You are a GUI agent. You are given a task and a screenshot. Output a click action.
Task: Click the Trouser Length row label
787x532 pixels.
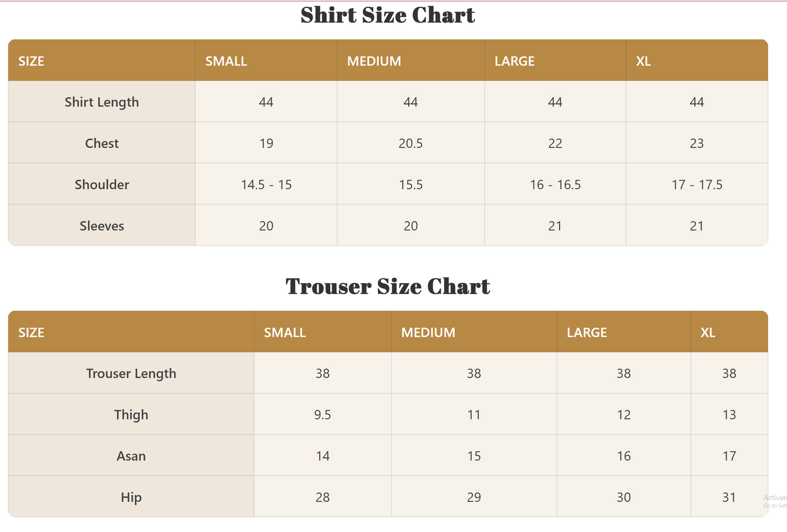131,374
